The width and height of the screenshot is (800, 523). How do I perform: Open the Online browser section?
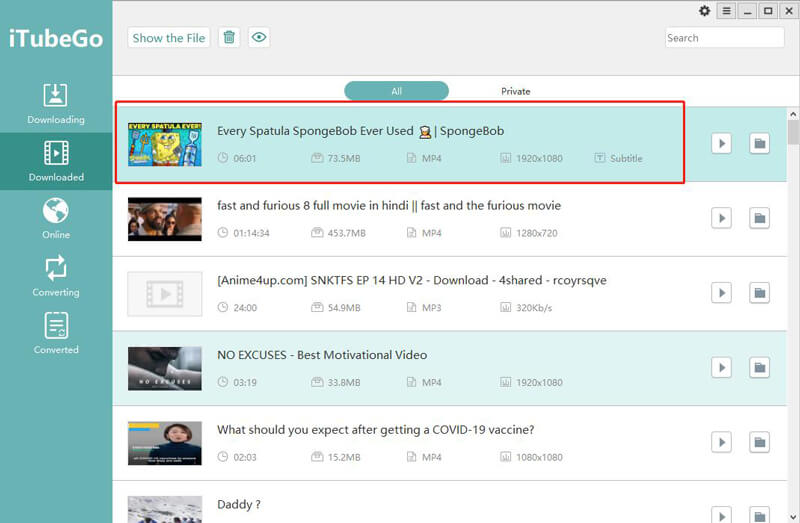pyautogui.click(x=56, y=219)
